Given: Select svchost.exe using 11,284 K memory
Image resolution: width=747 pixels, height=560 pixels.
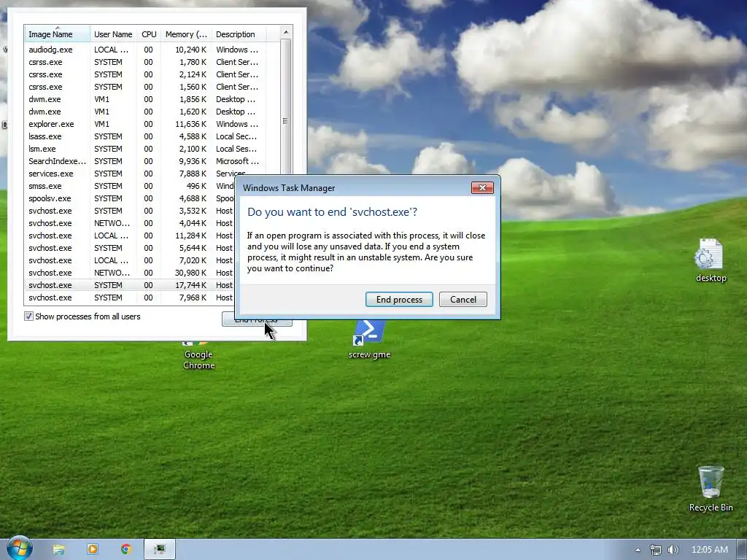Looking at the screenshot, I should (130, 236).
